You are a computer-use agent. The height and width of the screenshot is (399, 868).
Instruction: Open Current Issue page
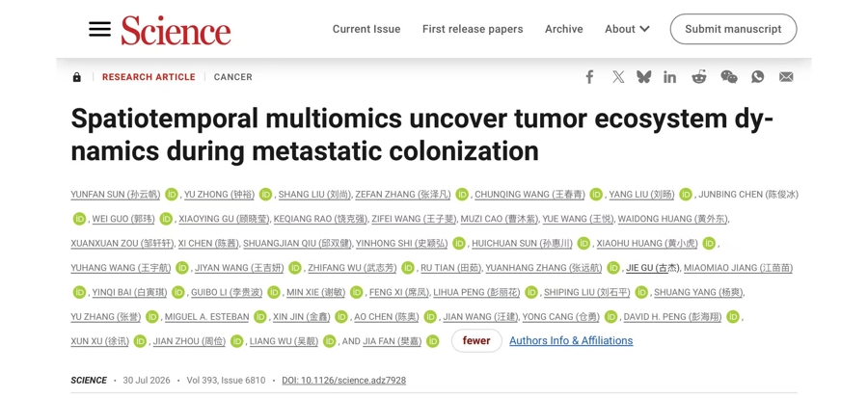pyautogui.click(x=366, y=29)
